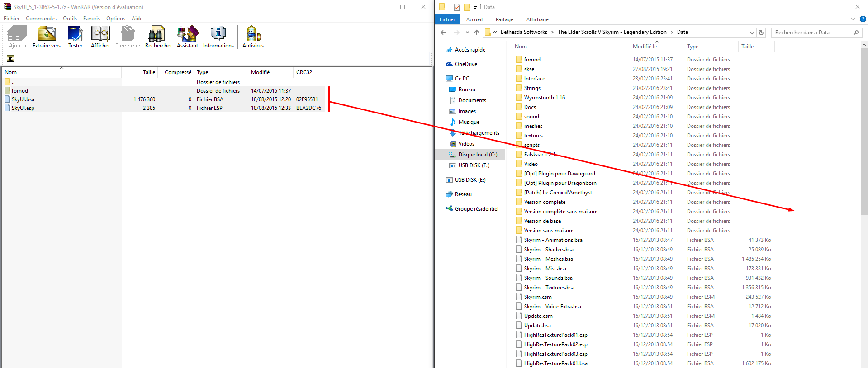Click Bethesda Softworks in breadcrumb path
Viewport: 868px width, 368px height.
(524, 32)
